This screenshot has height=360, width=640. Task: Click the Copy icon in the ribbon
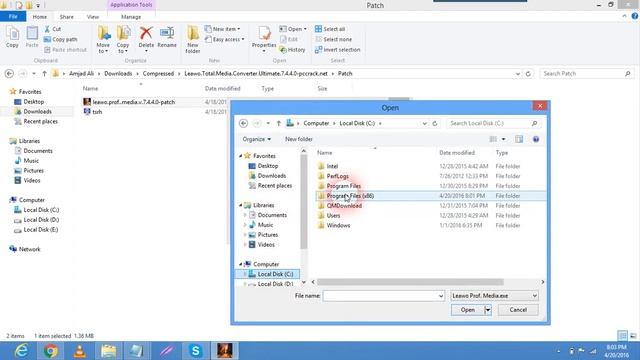pyautogui.click(x=12, y=37)
